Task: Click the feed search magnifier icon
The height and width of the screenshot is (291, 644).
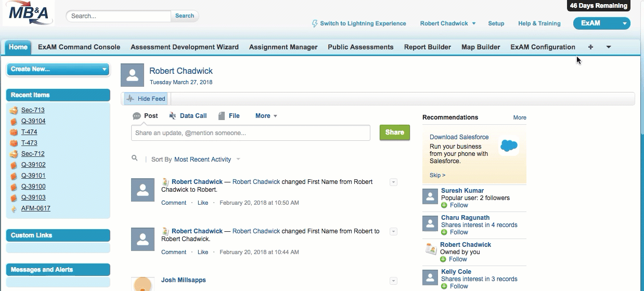Action: 135,158
